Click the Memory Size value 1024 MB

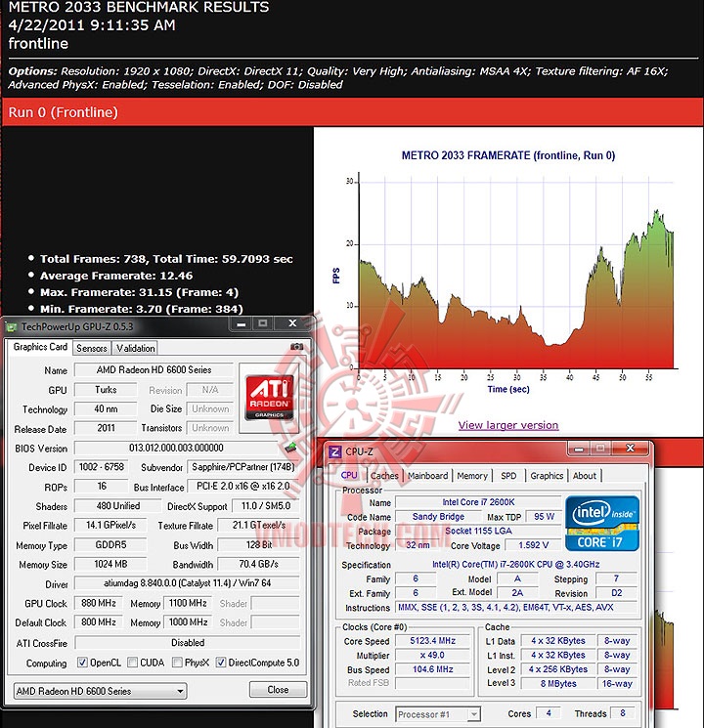point(110,564)
